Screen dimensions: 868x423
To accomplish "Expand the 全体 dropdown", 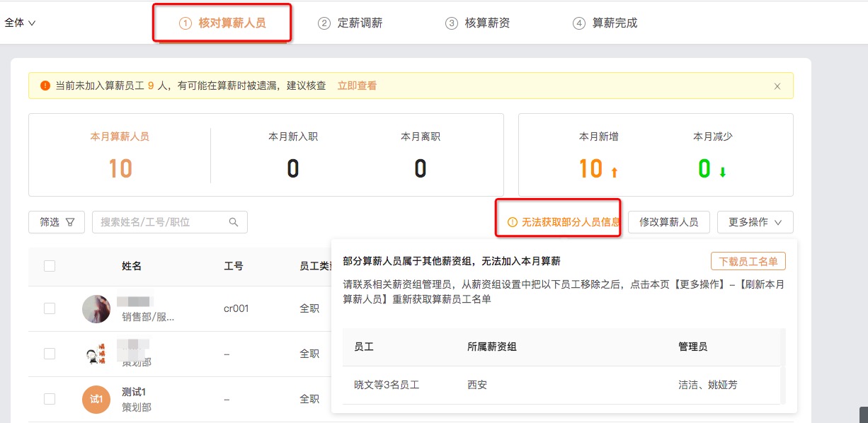I will tap(20, 23).
